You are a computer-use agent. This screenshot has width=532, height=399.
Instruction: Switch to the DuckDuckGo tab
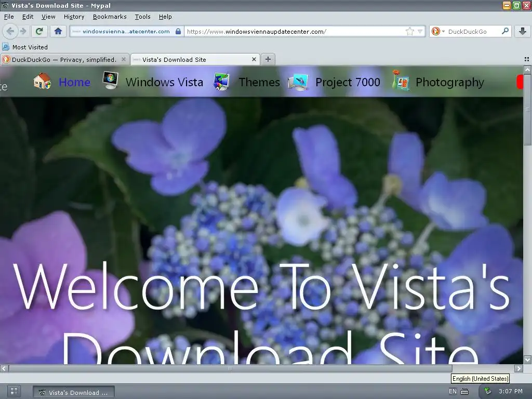pos(64,59)
